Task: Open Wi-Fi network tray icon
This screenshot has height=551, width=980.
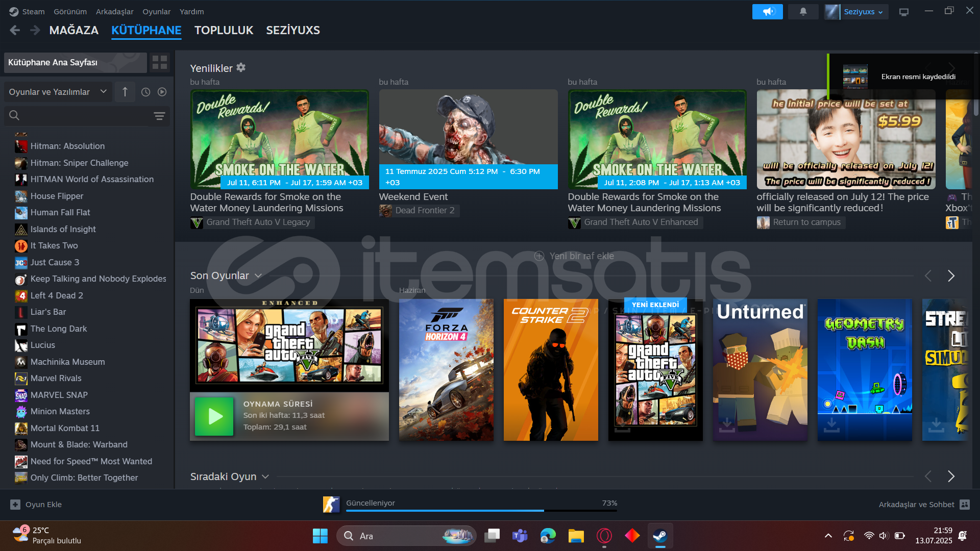Action: [x=869, y=536]
